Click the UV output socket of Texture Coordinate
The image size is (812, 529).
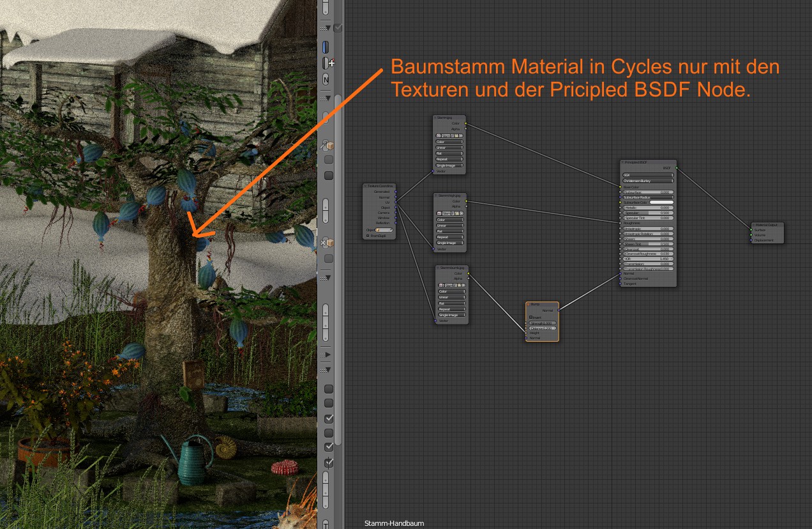click(396, 202)
